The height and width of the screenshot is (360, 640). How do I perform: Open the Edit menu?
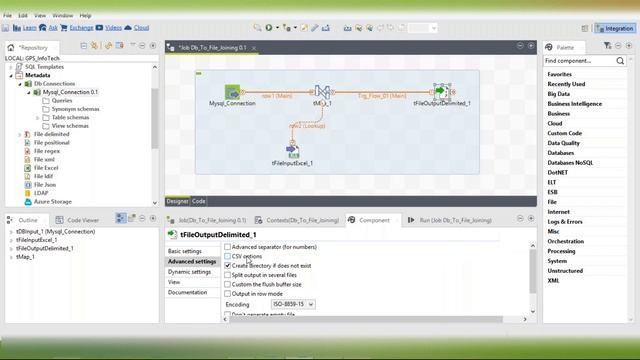coord(23,16)
